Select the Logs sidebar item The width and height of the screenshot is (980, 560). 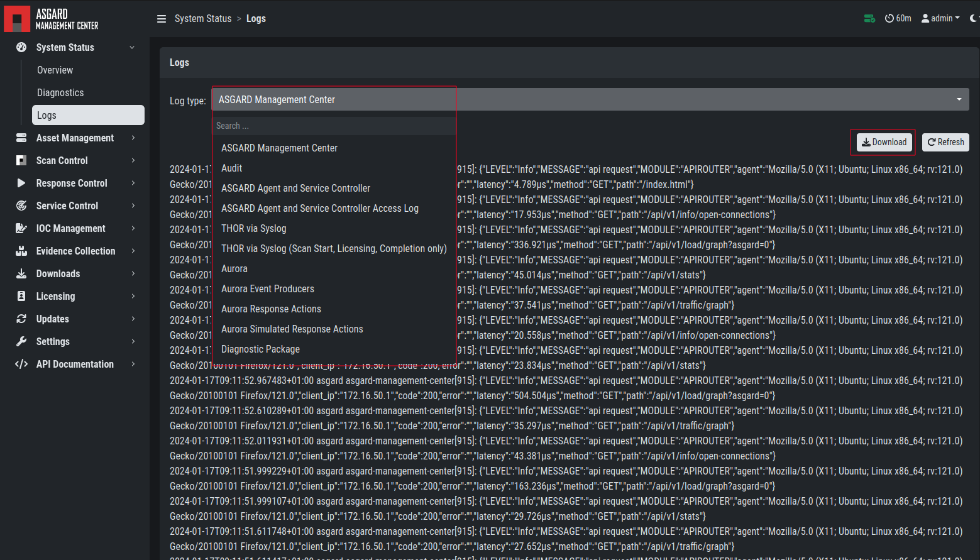(88, 115)
